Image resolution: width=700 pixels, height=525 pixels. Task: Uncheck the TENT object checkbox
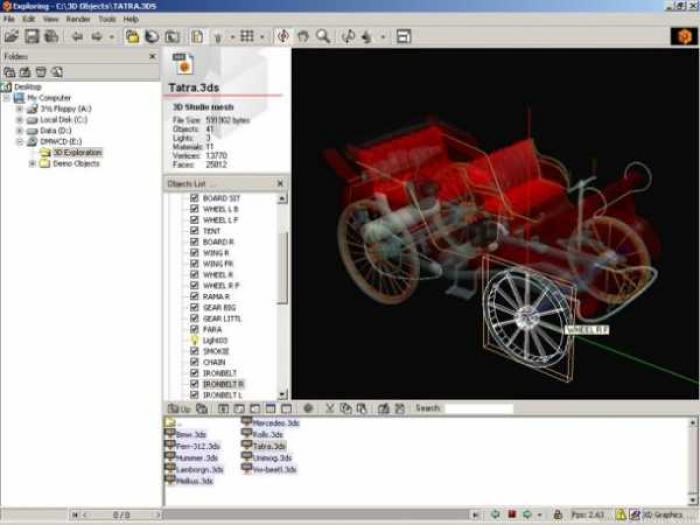point(194,231)
